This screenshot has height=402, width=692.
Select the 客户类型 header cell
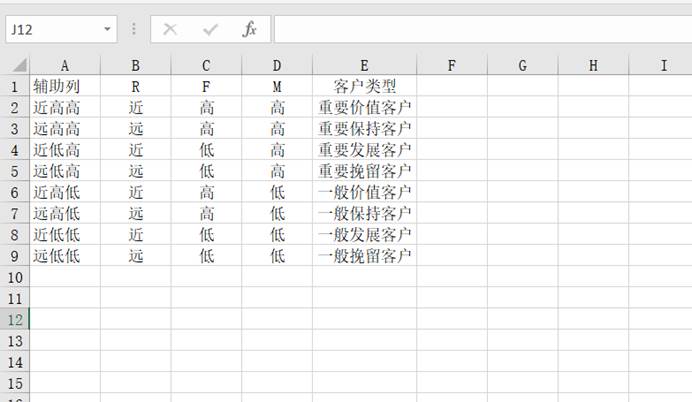point(365,86)
